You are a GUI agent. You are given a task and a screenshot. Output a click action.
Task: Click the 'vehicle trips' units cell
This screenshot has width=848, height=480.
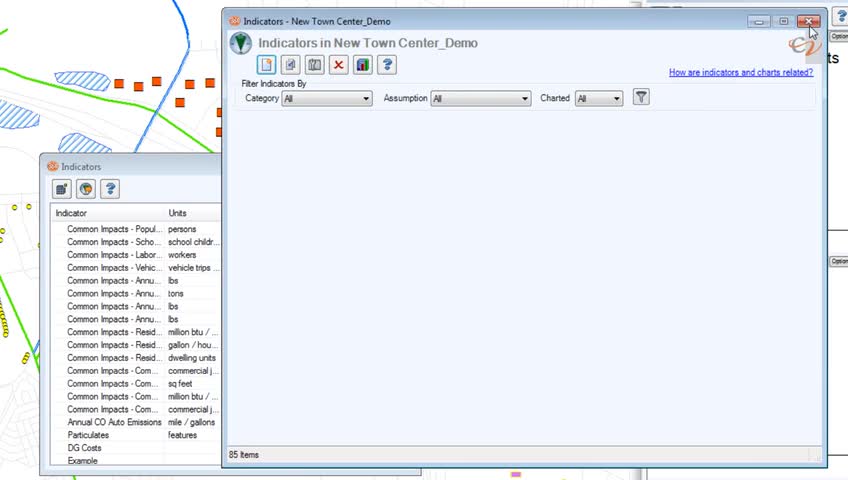pos(194,268)
